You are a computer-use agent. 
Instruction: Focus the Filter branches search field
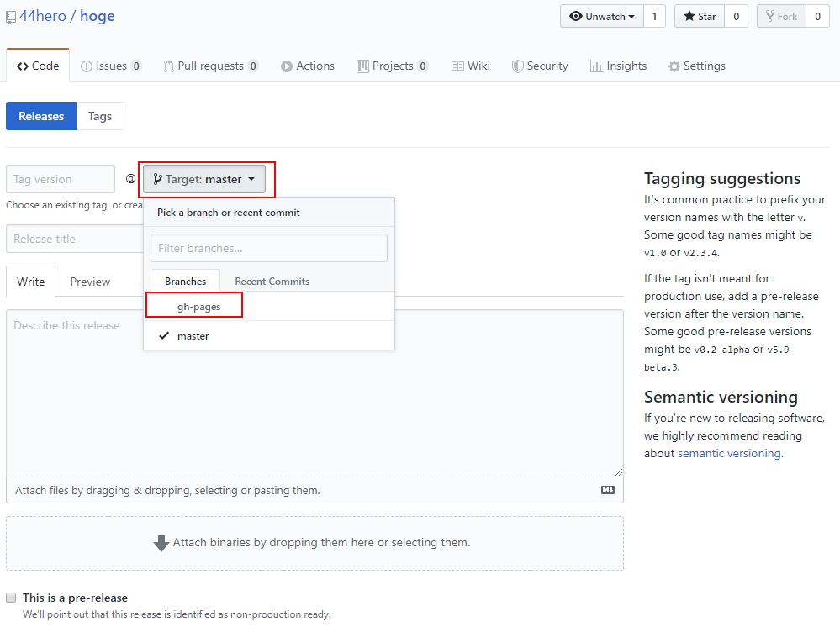coord(269,248)
